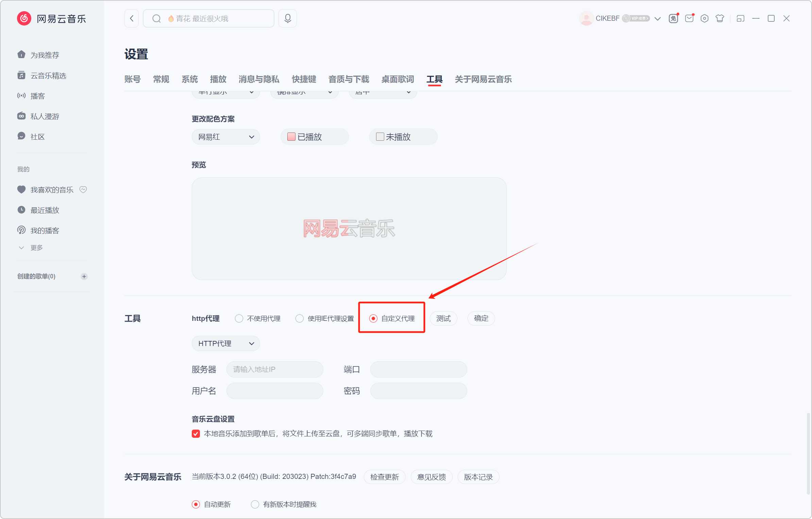This screenshot has width=812, height=519.
Task: Open the free perks icon in header
Action: coord(673,18)
